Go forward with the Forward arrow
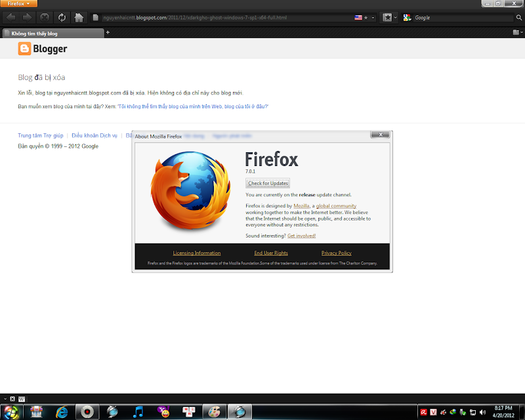Viewport: 525px width, 420px height. pyautogui.click(x=27, y=18)
